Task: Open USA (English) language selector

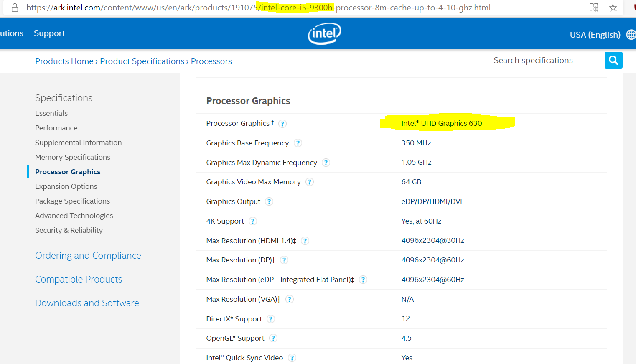Action: click(595, 35)
